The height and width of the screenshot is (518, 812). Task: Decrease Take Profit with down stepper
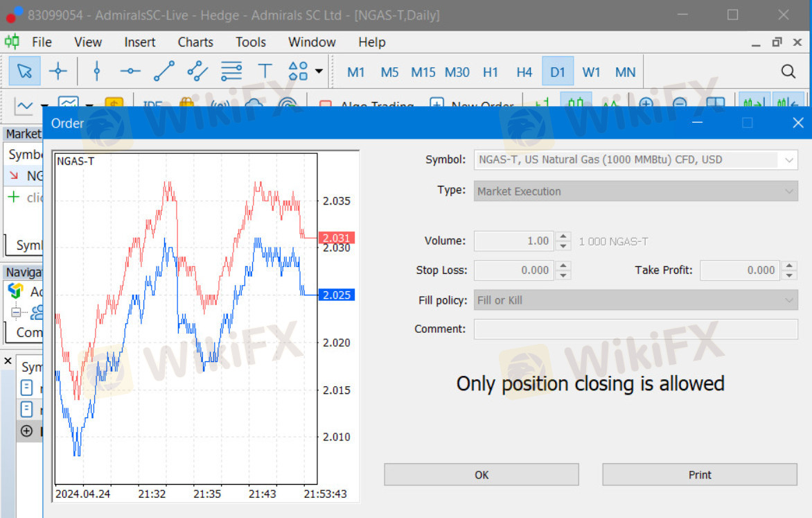789,275
